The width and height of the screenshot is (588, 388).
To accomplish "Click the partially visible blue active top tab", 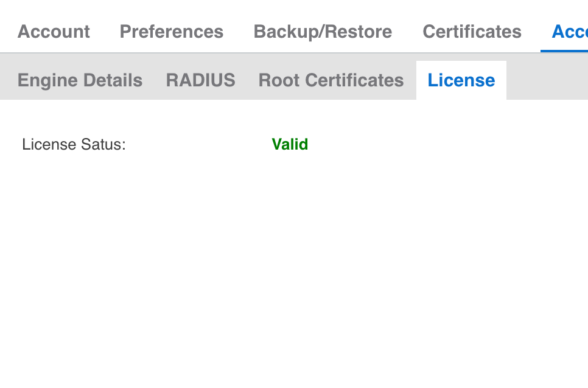I will (x=569, y=32).
